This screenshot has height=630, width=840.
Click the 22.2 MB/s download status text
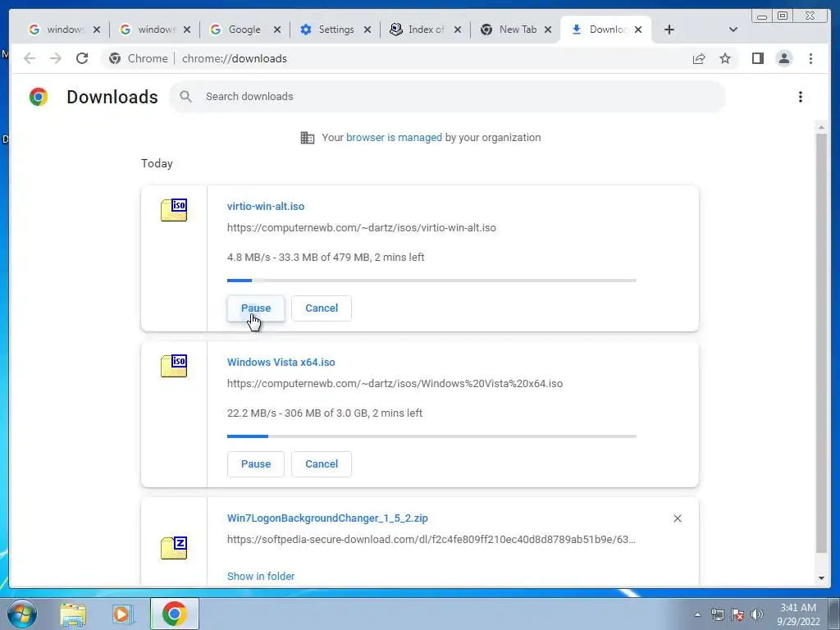tap(325, 413)
